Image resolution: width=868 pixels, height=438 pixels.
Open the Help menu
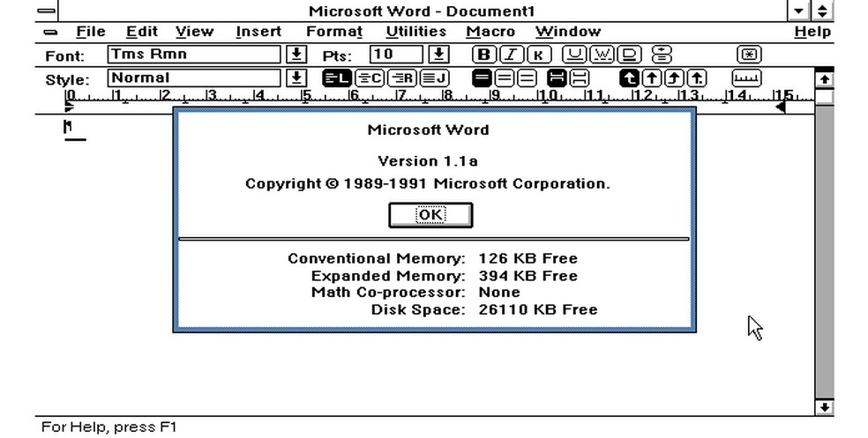[x=812, y=32]
